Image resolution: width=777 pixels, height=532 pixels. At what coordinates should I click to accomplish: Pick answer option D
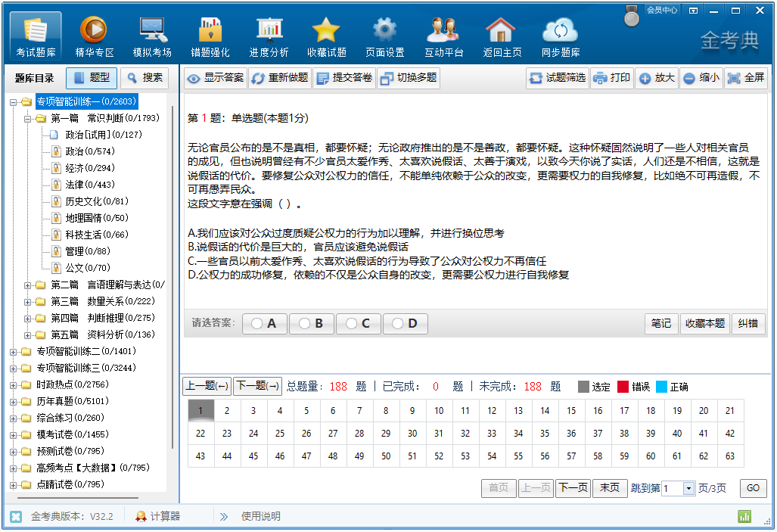tap(405, 324)
